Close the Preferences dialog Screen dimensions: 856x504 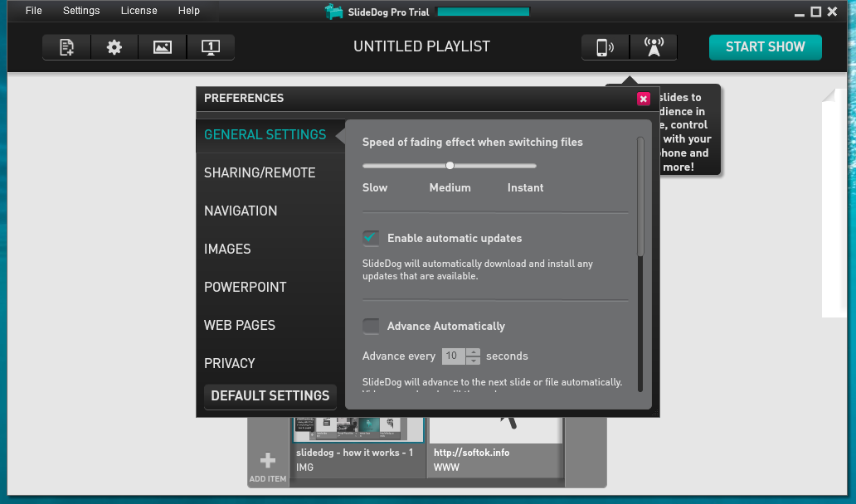pyautogui.click(x=643, y=99)
